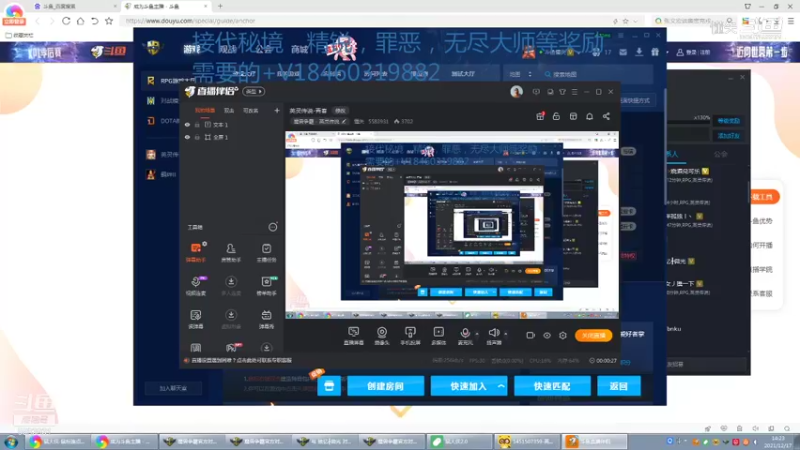
Task: Add the 手机投屏 source
Action: click(x=410, y=336)
